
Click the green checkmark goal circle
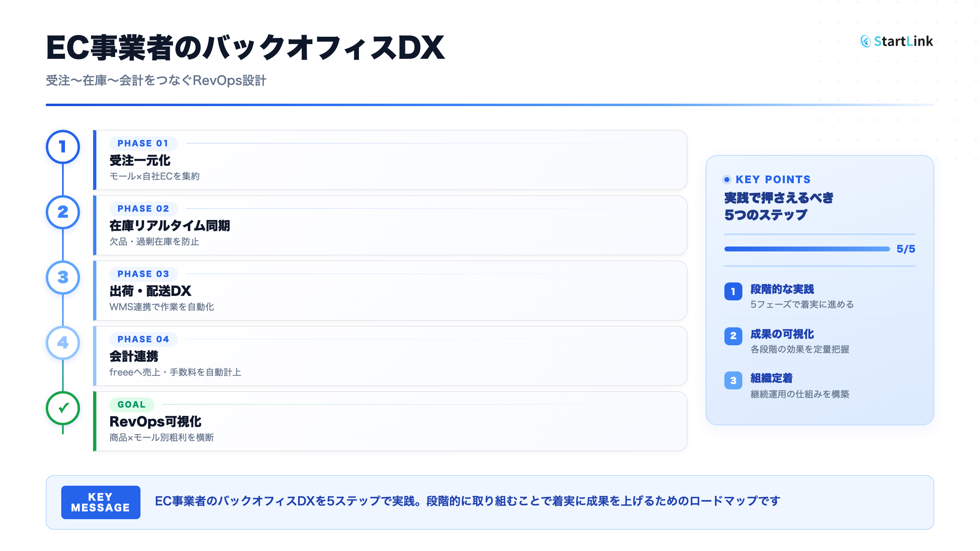pyautogui.click(x=62, y=408)
